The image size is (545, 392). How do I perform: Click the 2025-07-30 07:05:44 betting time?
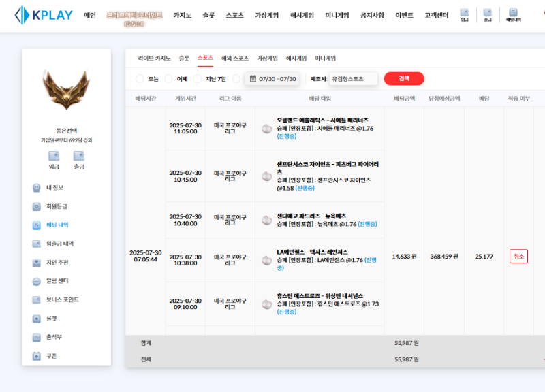pos(146,256)
